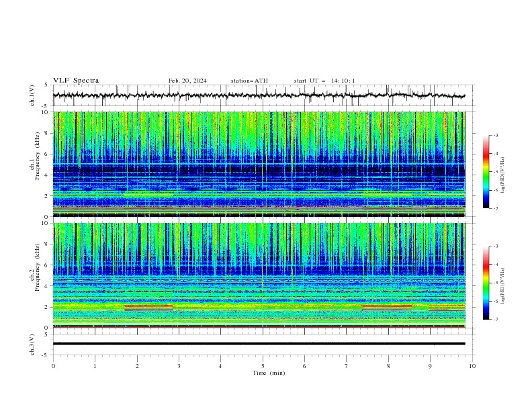Click time axis tick label "9"
The height and width of the screenshot is (411, 532).
pyautogui.click(x=430, y=366)
